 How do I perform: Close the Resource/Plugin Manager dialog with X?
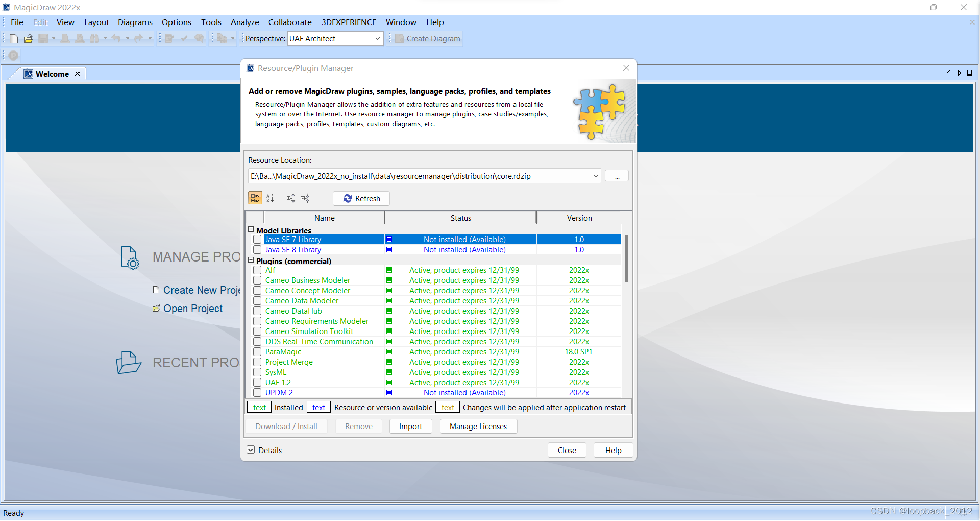(626, 68)
